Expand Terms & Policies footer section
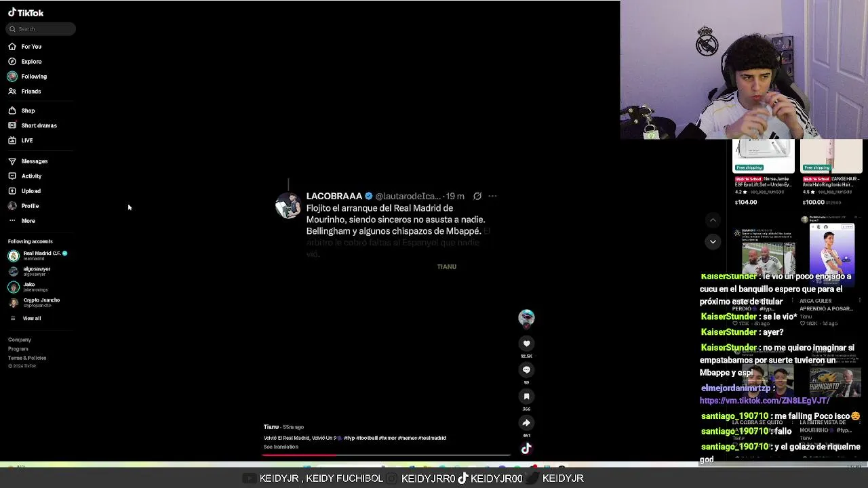 tap(27, 358)
